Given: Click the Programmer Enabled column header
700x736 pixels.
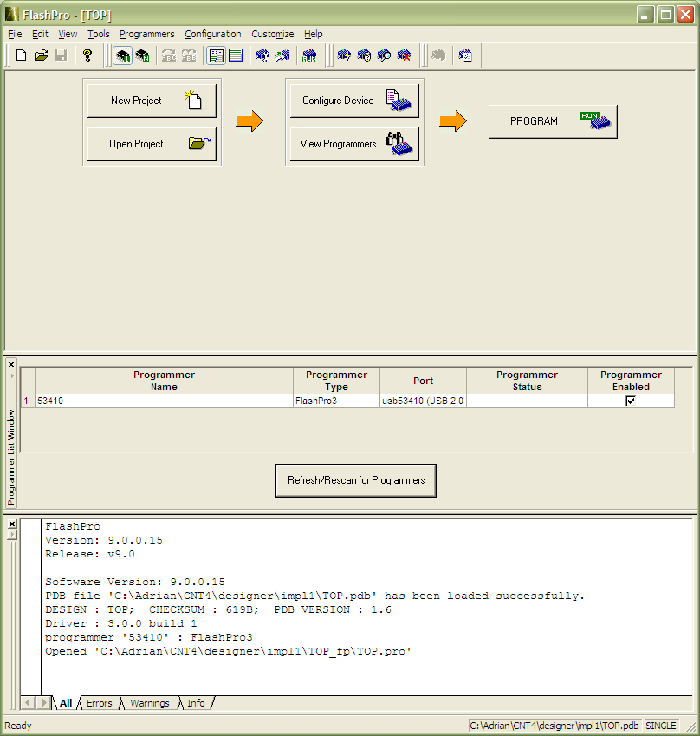Looking at the screenshot, I should pos(631,381).
